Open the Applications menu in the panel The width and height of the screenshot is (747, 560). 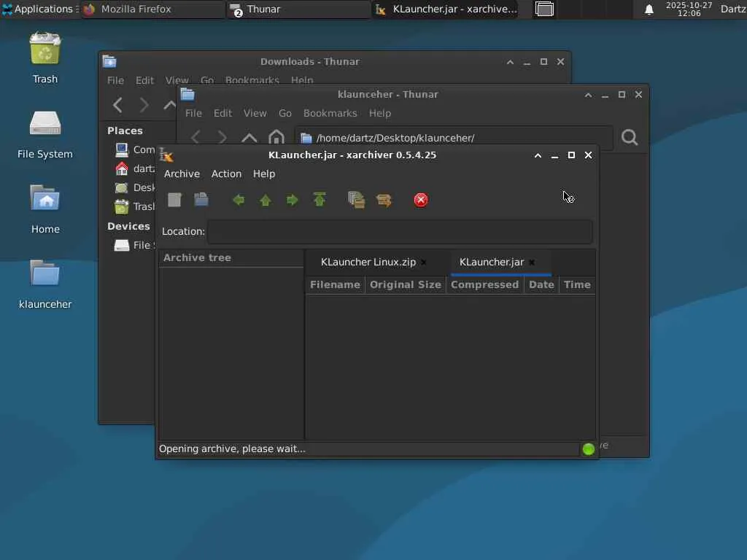(x=40, y=9)
